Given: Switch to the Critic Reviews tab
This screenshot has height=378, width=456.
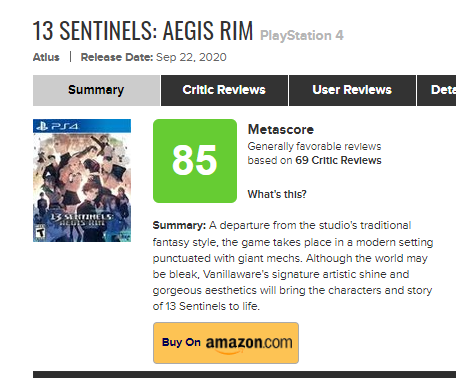Looking at the screenshot, I should click(224, 90).
